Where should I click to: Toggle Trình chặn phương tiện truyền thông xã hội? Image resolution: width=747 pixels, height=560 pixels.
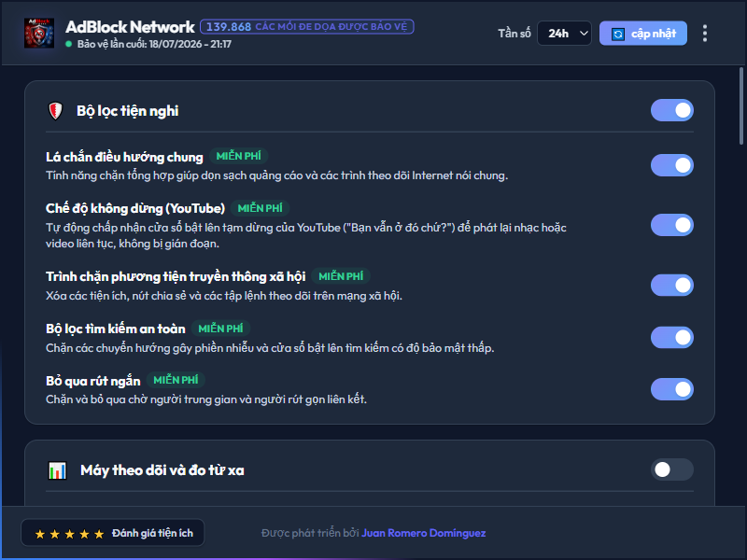tap(671, 286)
